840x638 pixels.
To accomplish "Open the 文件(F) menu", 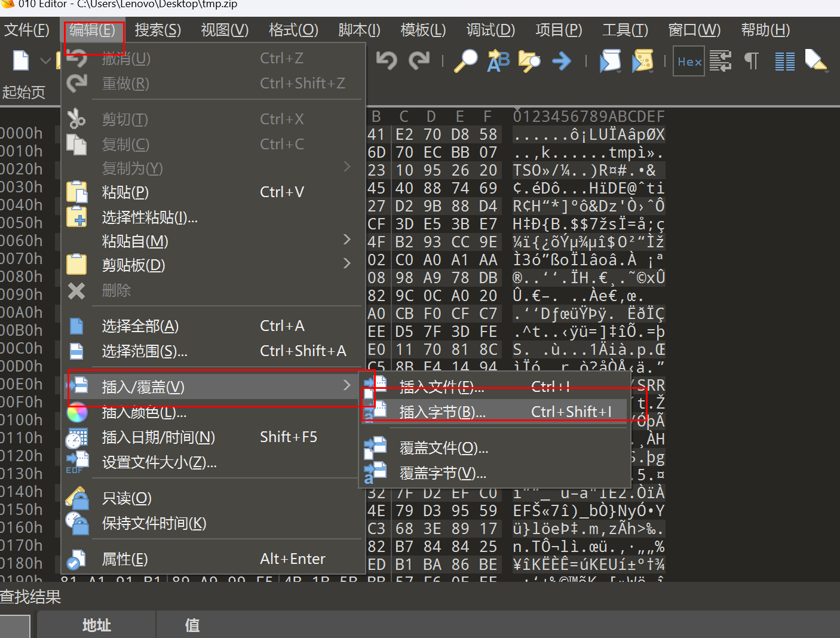I will coord(27,30).
